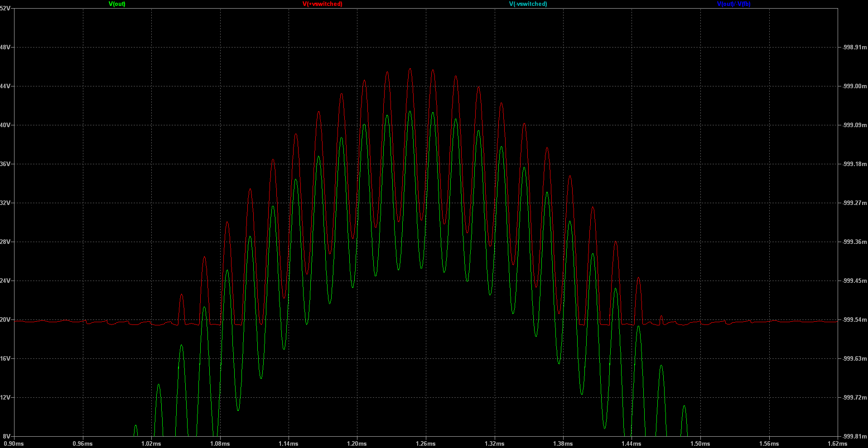868x448 pixels.
Task: Click the 1.02ms time axis label
Action: point(151,443)
